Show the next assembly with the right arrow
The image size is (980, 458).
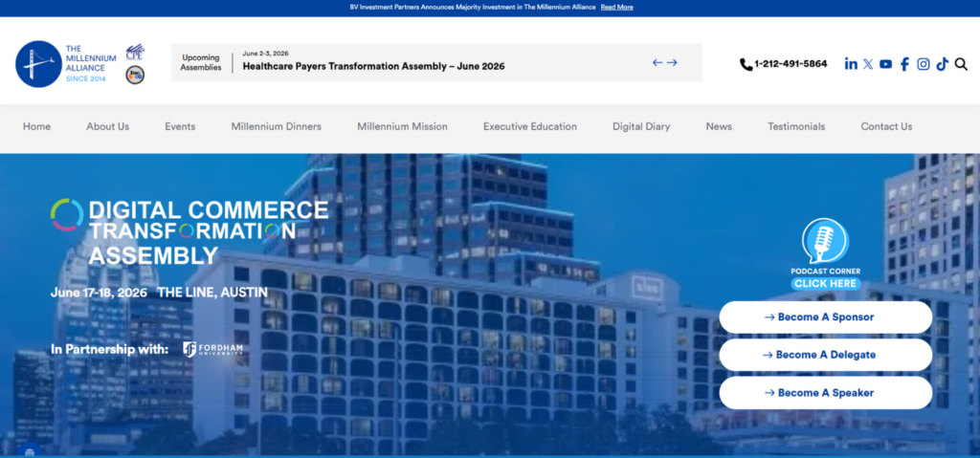click(672, 62)
